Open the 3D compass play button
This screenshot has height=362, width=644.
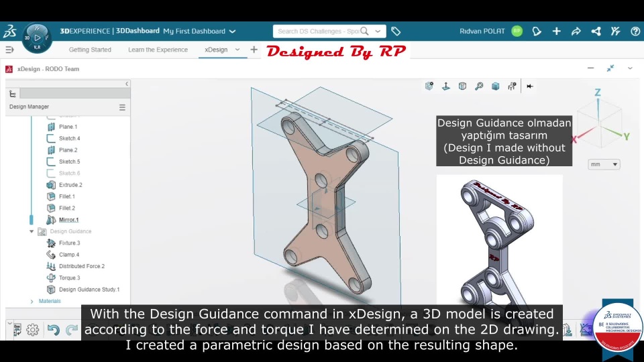[x=37, y=38]
